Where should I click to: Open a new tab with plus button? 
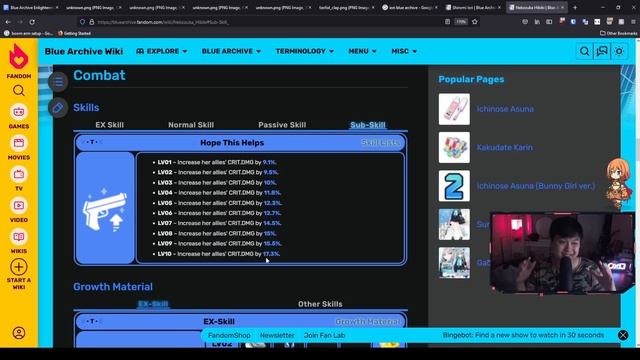(x=575, y=7)
